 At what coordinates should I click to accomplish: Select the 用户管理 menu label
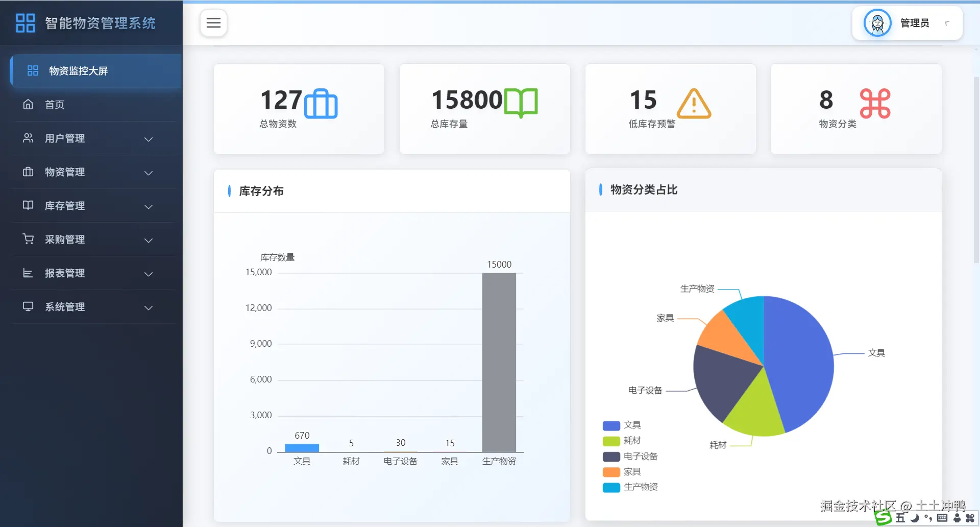pyautogui.click(x=65, y=138)
